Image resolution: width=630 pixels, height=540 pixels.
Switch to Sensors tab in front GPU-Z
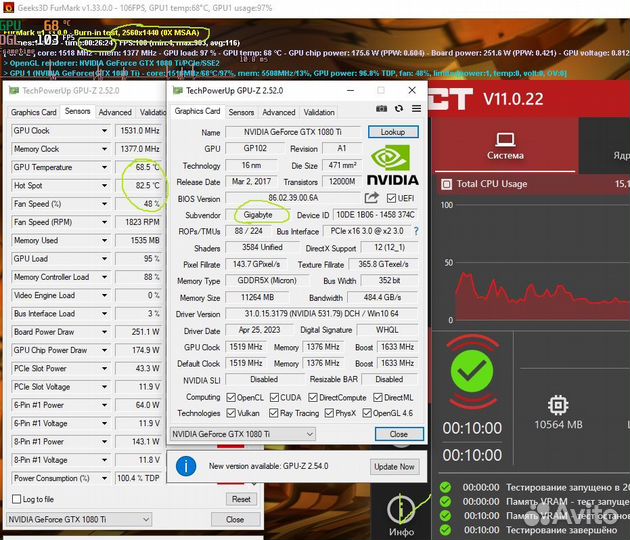pyautogui.click(x=241, y=112)
